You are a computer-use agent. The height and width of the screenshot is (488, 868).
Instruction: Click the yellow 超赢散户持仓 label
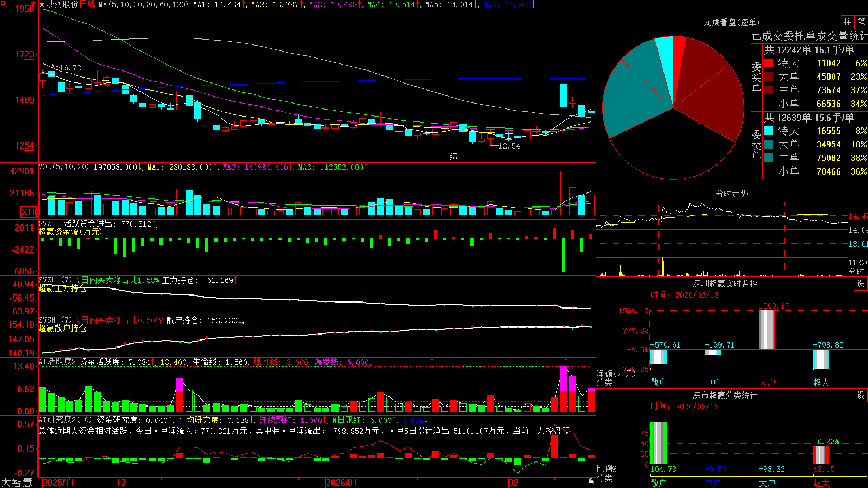62,329
